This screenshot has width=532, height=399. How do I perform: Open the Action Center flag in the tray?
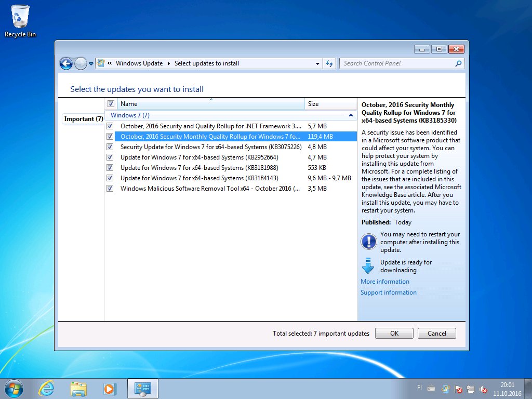(x=459, y=389)
